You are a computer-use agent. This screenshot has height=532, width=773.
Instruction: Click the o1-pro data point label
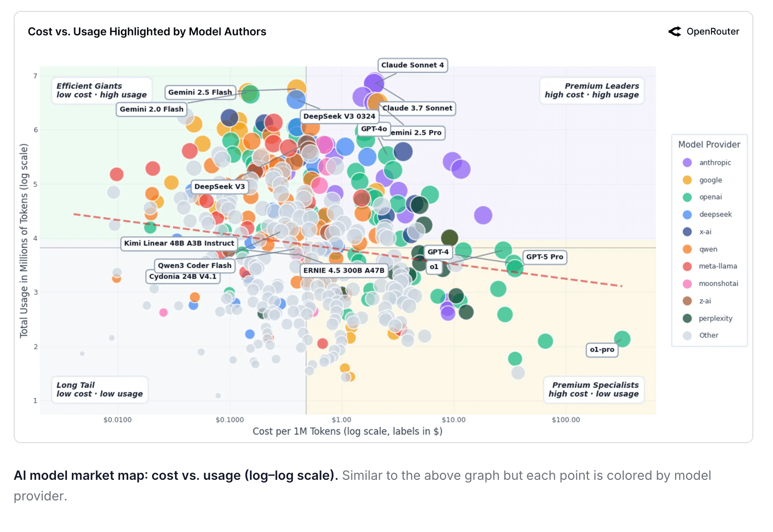point(602,349)
